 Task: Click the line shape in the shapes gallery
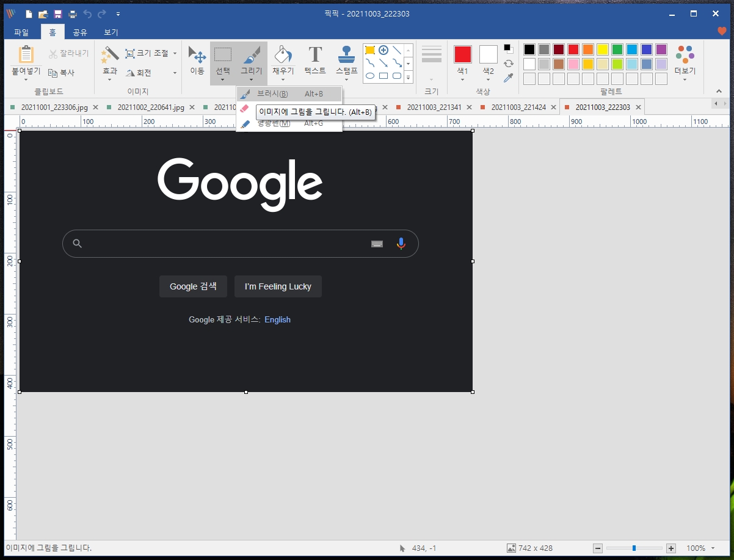(397, 50)
